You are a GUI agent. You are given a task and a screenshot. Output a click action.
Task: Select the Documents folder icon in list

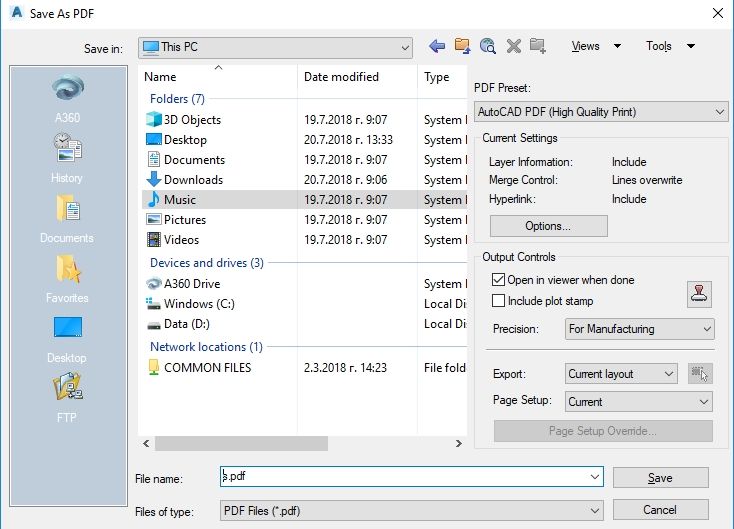click(154, 159)
